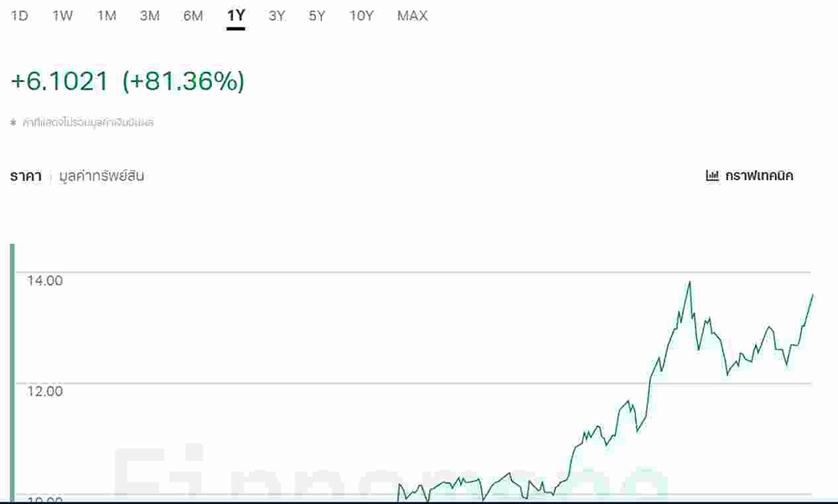Click the latest rightmost point on chart line
This screenshot has width=838, height=504.
(812, 295)
